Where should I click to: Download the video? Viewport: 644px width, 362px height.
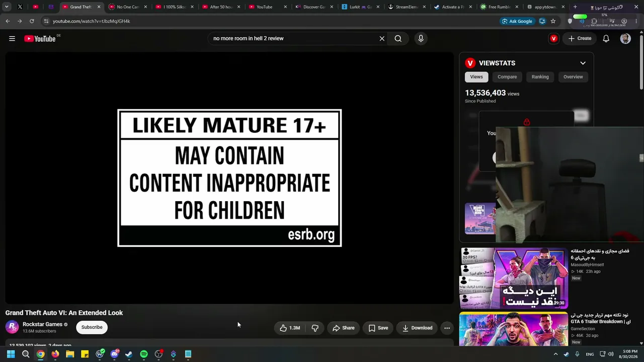pyautogui.click(x=417, y=328)
